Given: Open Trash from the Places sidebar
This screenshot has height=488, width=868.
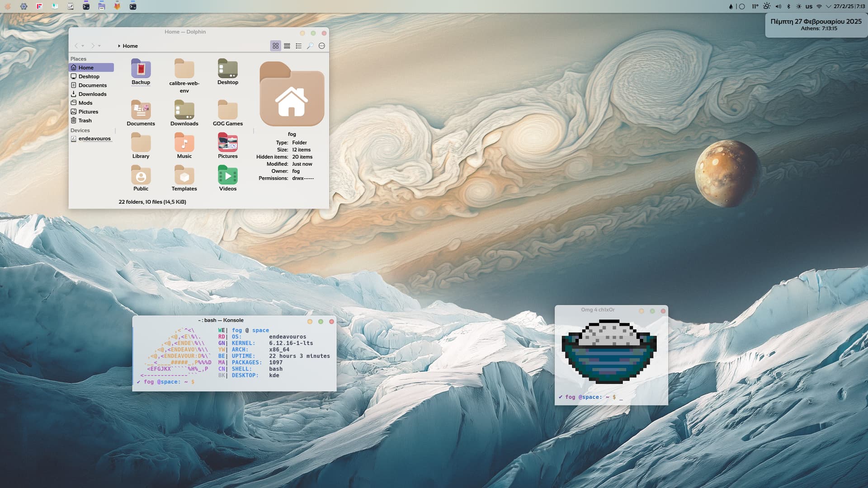Looking at the screenshot, I should (x=91, y=120).
